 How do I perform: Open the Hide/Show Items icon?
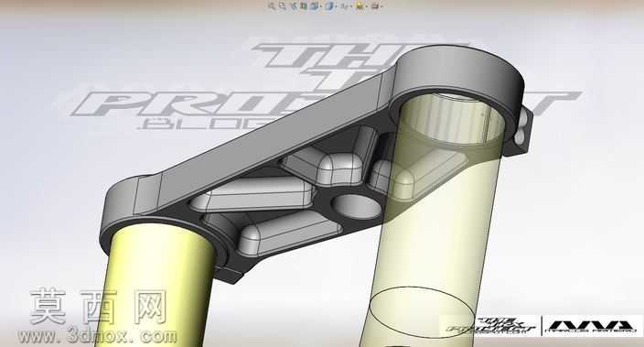point(345,5)
